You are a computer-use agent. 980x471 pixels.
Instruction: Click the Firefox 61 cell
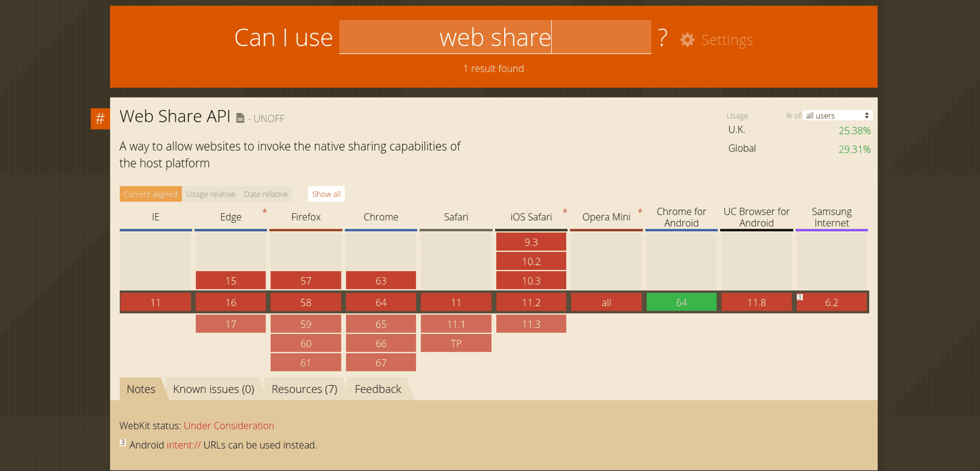click(306, 363)
